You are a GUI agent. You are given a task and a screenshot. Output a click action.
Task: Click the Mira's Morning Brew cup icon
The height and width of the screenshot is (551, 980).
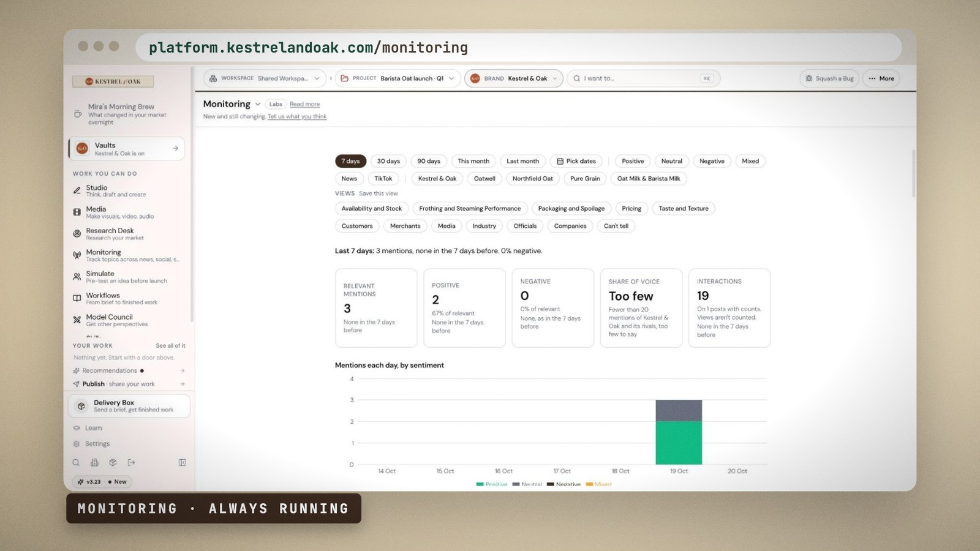[78, 114]
